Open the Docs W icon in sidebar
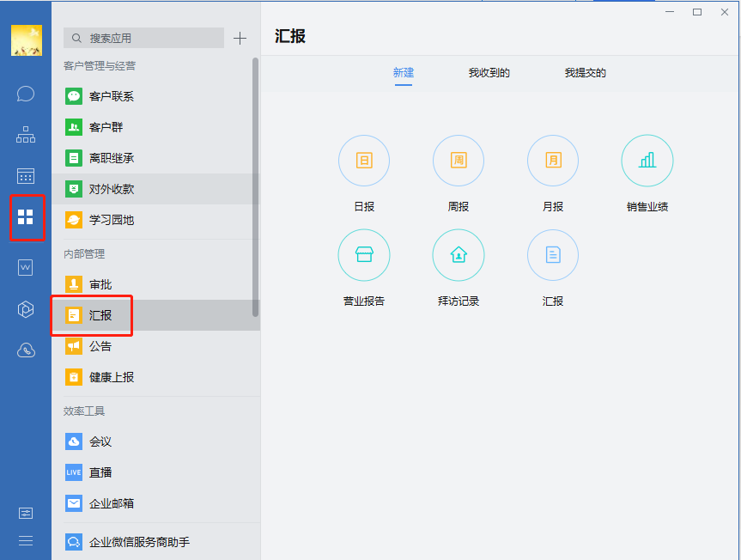The width and height of the screenshot is (741, 560). coord(26,267)
